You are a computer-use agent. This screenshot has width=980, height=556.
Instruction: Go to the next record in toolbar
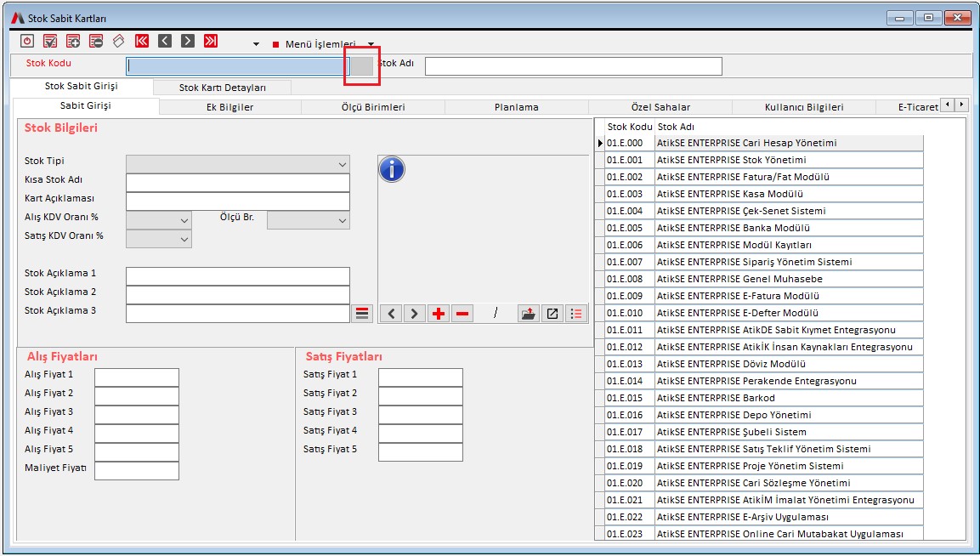pyautogui.click(x=188, y=42)
